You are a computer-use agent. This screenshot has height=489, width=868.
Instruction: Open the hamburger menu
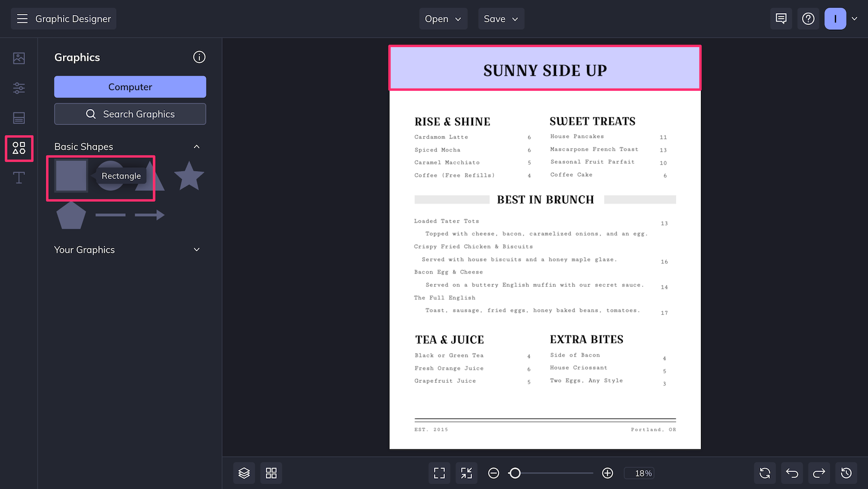click(22, 18)
